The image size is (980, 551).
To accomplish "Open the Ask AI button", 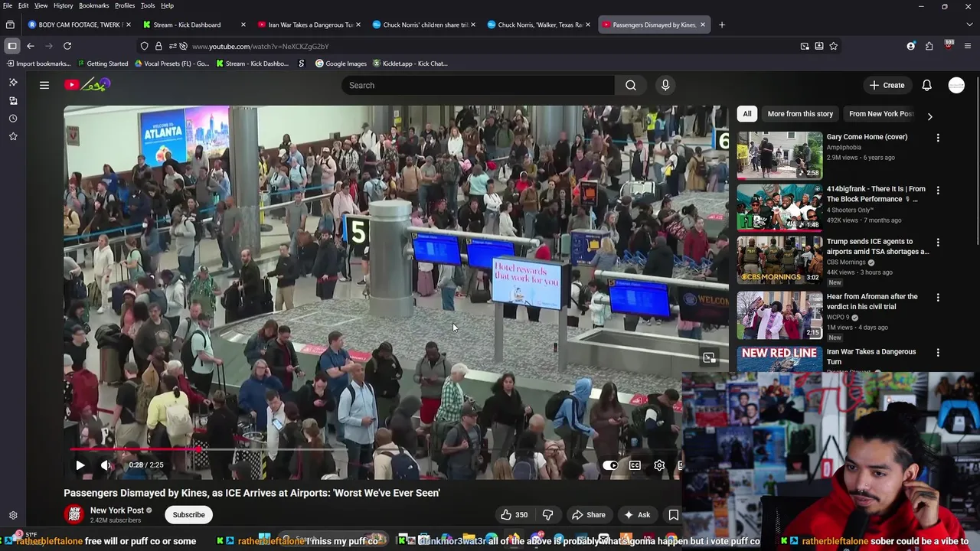I will click(637, 515).
